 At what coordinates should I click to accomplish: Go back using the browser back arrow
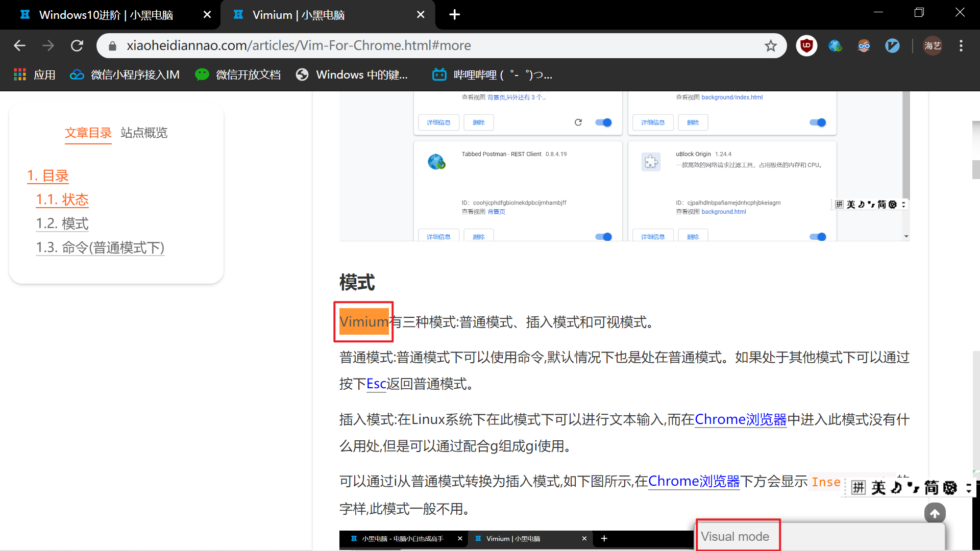(19, 46)
